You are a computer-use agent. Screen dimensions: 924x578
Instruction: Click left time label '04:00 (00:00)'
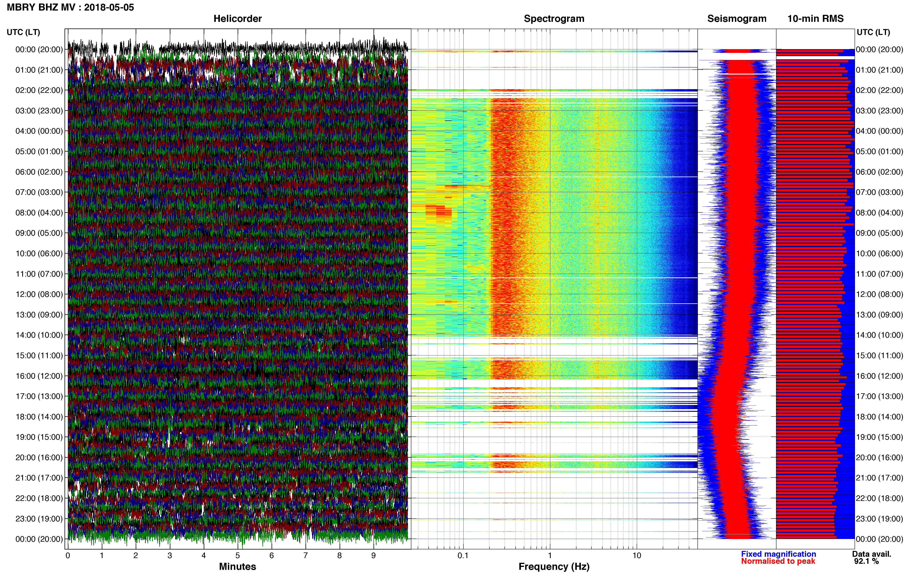[39, 131]
